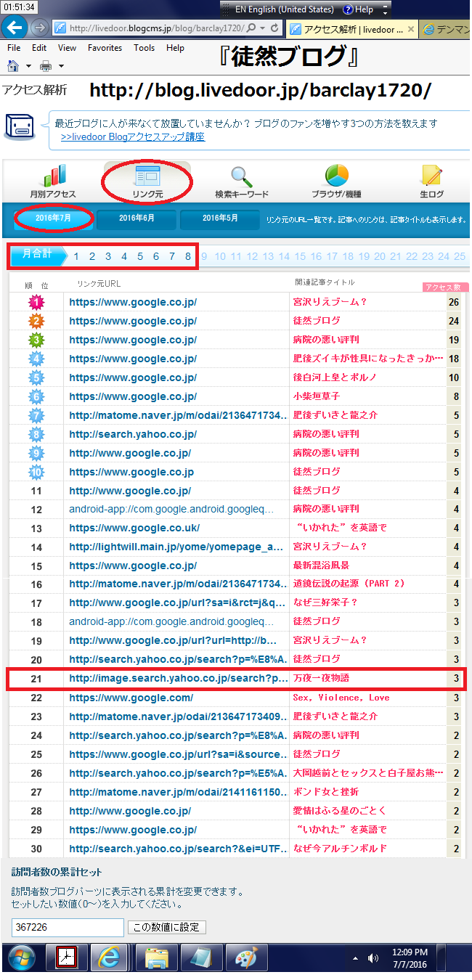Screen dimensions: 472x980
Task: Select the 月合計 monthly total tab
Action: (x=37, y=256)
